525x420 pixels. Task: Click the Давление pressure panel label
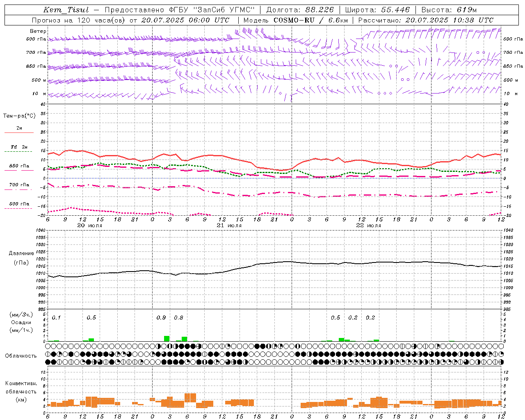pyautogui.click(x=21, y=253)
